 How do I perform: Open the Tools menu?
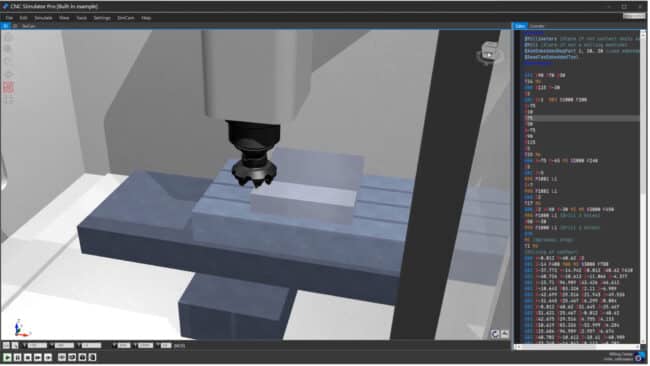(x=81, y=18)
